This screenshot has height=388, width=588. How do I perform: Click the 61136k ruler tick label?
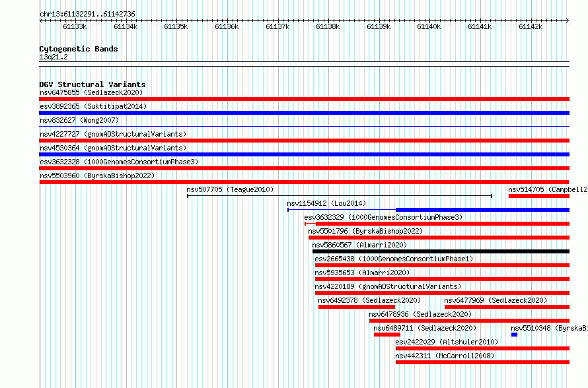point(227,26)
